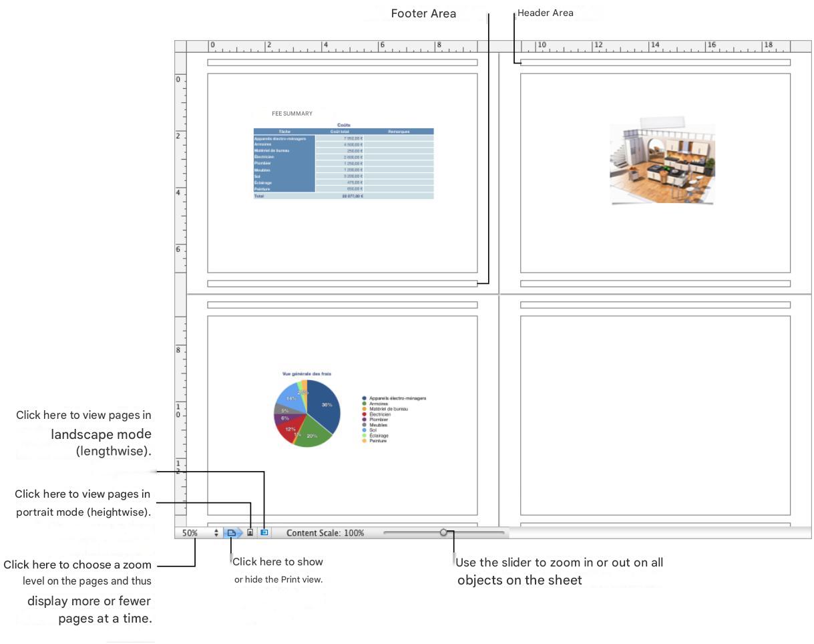Select the 'Total' footer row label cell
This screenshot has width=814, height=644.
tap(284, 196)
